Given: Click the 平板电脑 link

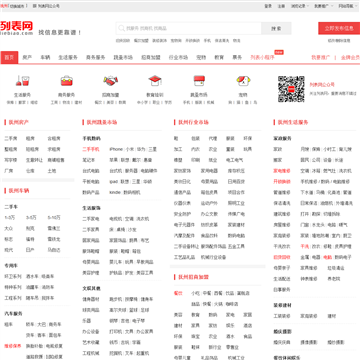Looking at the screenshot, I should pyautogui.click(x=91, y=182).
